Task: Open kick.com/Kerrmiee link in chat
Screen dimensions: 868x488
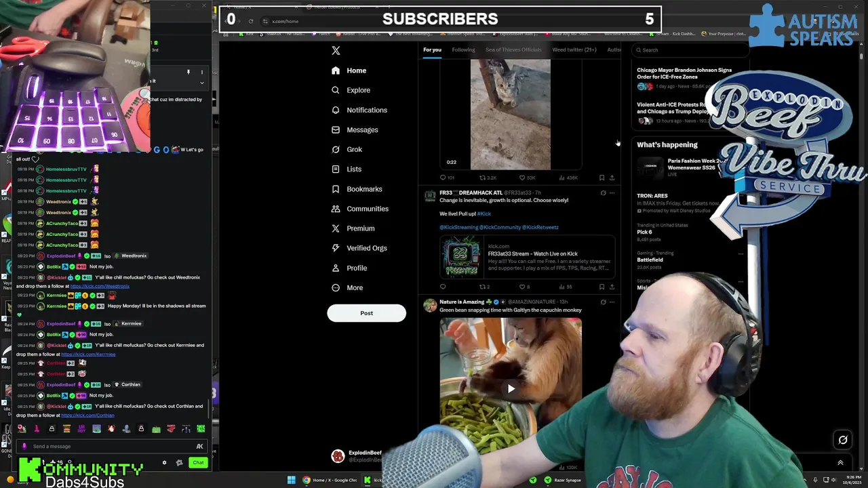Action: [x=88, y=354]
